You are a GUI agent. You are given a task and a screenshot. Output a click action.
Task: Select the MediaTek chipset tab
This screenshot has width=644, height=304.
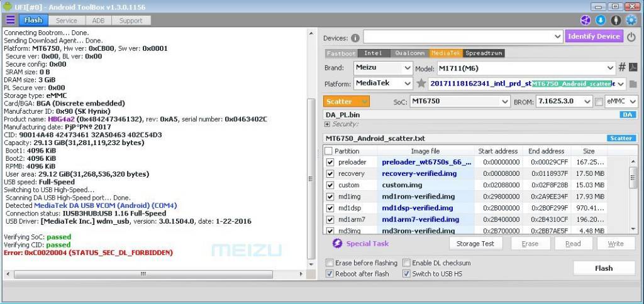click(446, 53)
